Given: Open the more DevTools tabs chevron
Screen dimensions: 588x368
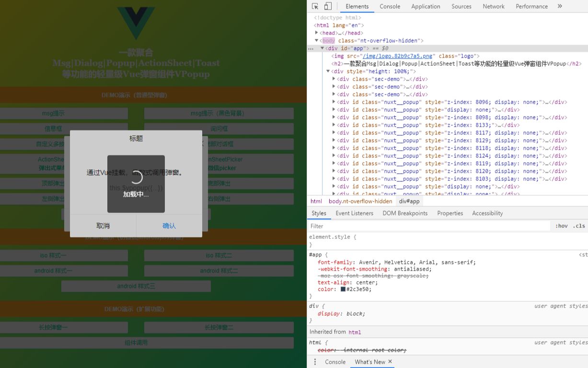Looking at the screenshot, I should [x=559, y=6].
